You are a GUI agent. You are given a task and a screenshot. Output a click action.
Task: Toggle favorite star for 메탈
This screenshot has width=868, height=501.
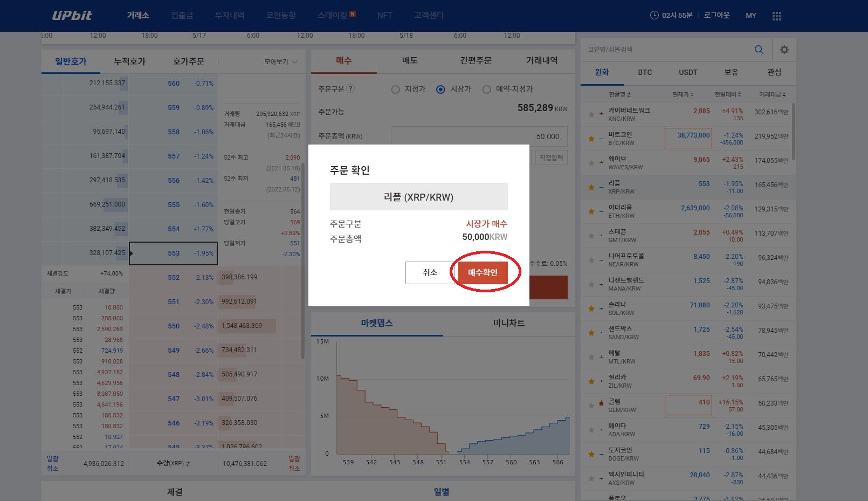tap(591, 357)
